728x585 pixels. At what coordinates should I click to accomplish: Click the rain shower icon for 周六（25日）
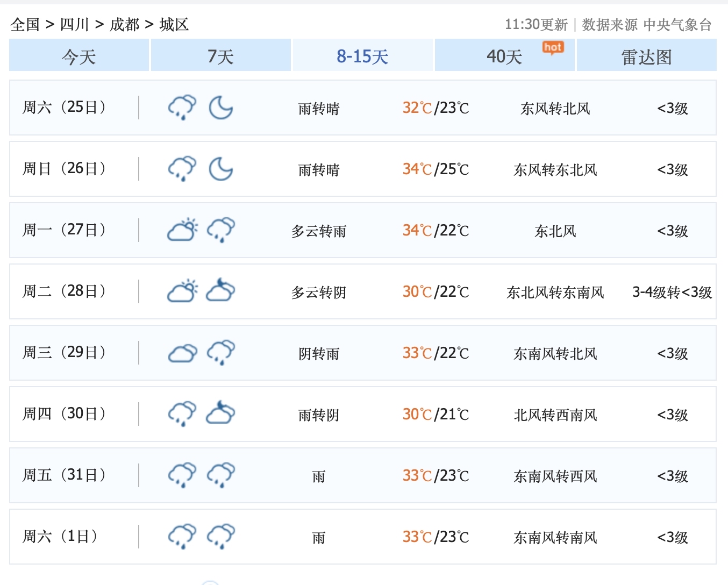(x=182, y=107)
